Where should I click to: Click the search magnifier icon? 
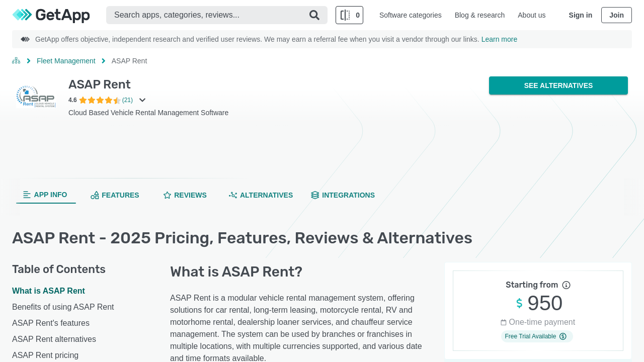314,15
